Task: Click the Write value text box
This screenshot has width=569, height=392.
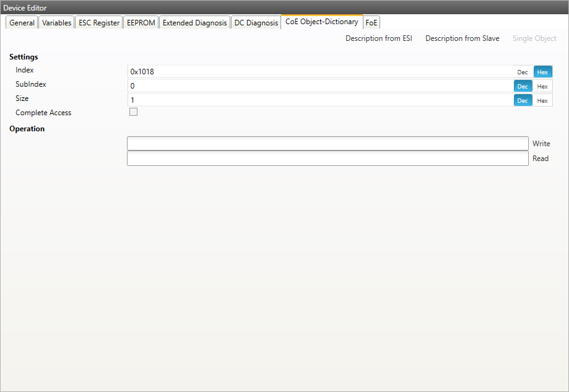Action: pyautogui.click(x=327, y=144)
